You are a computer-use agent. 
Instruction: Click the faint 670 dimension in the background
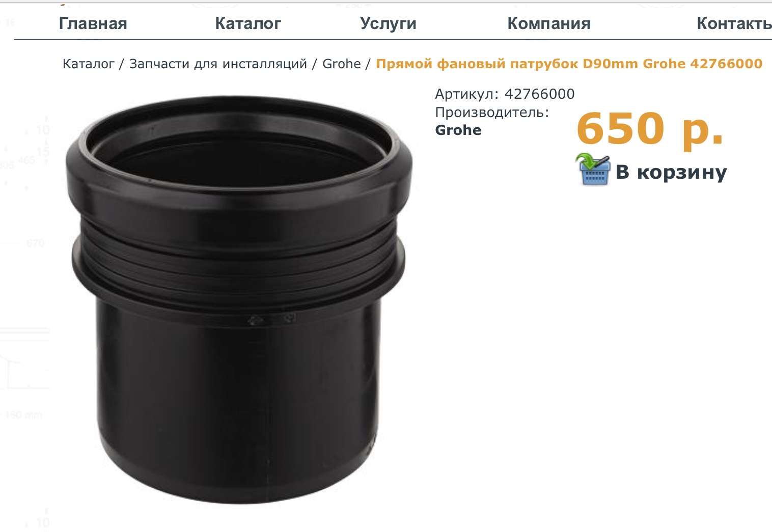[35, 243]
